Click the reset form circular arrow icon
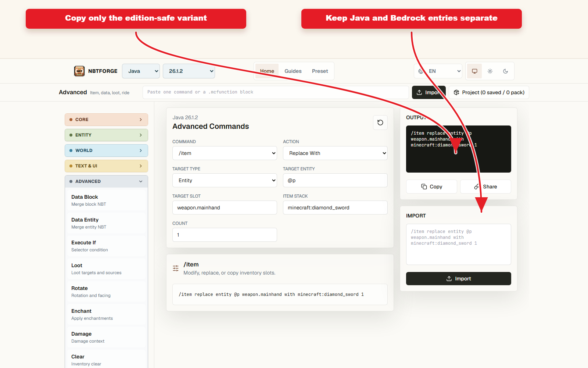Viewport: 588px width, 368px height. (380, 123)
